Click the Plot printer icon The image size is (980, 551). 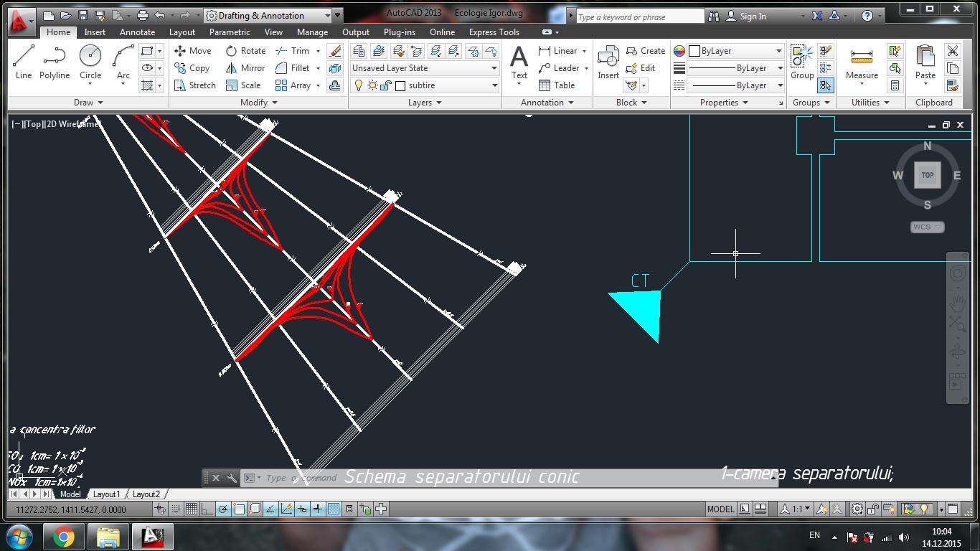(142, 15)
